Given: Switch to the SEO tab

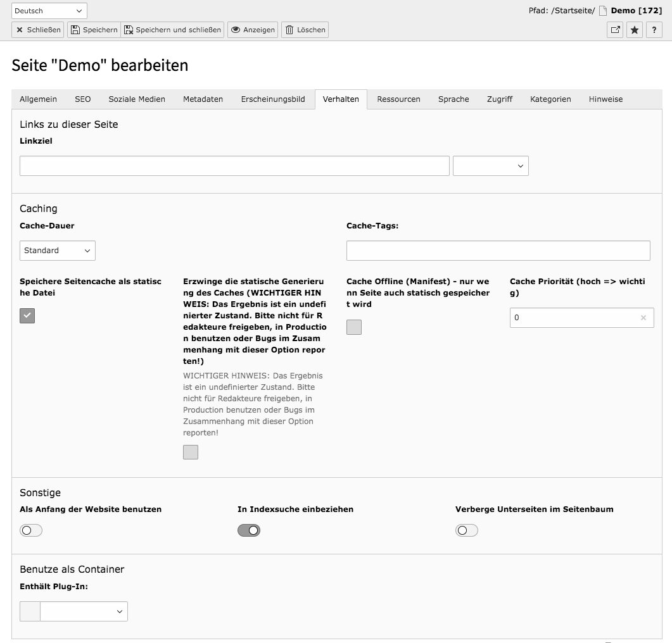Looking at the screenshot, I should [82, 99].
